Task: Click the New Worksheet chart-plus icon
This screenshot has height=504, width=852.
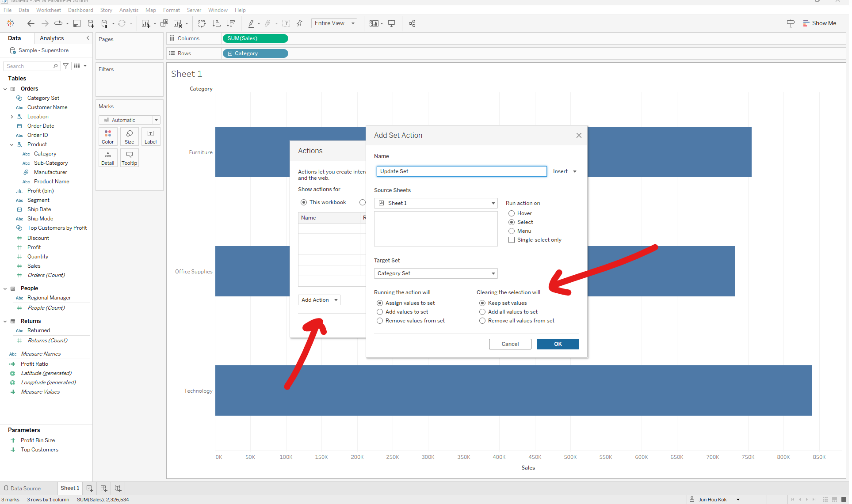Action: coord(146,23)
